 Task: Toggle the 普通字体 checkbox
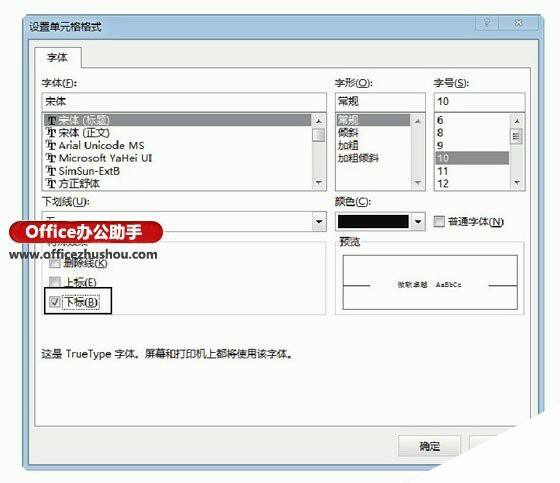pos(439,221)
